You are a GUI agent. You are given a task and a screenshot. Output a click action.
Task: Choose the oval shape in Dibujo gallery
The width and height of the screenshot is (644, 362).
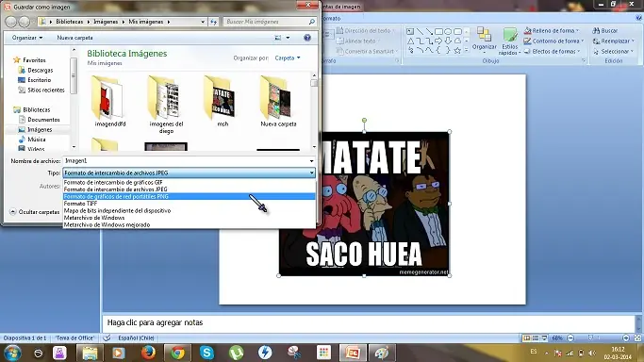[x=448, y=31]
